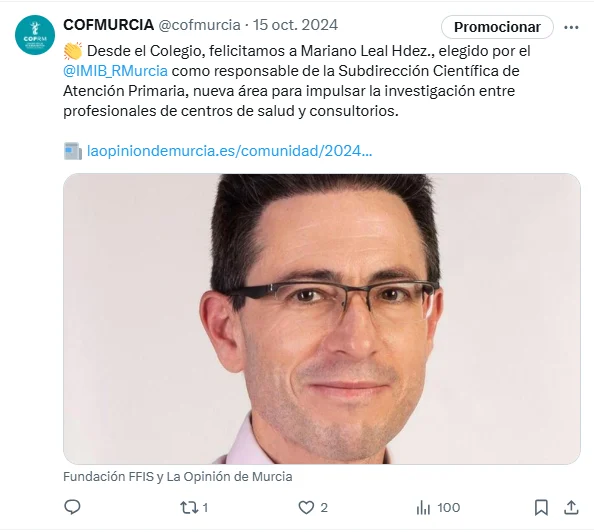This screenshot has height=532, width=594.
Task: Click the retweet count number 1
Action: [205, 508]
